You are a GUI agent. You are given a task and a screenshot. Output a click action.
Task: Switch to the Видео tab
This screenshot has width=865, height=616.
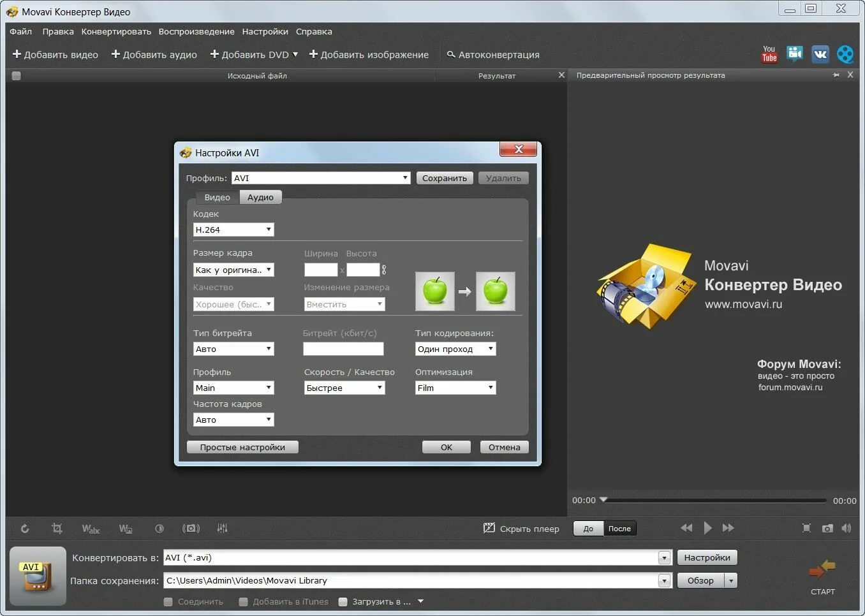pos(217,197)
